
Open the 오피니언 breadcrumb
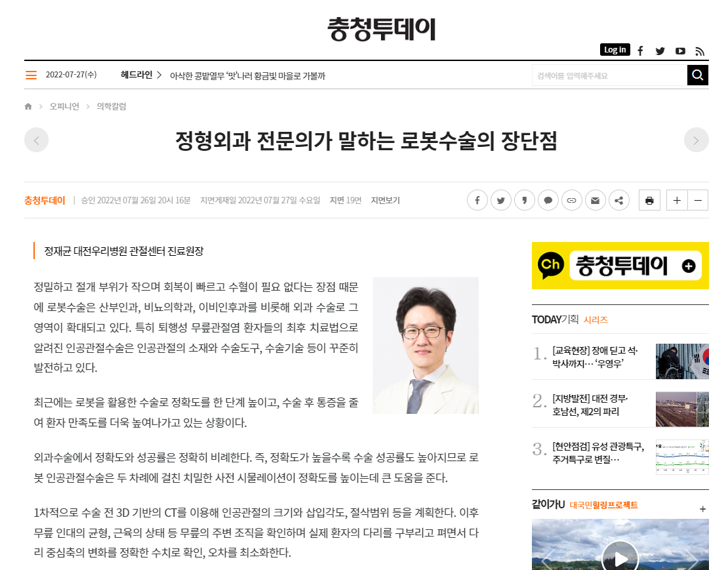click(x=64, y=107)
